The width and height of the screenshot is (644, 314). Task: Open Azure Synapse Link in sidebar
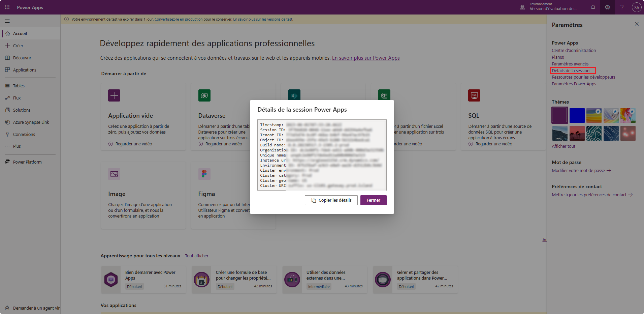[30, 122]
